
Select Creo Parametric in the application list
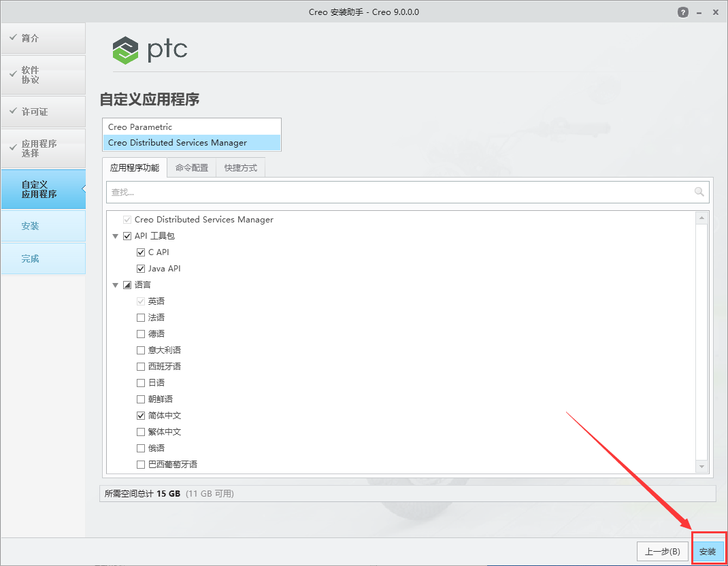tap(191, 127)
